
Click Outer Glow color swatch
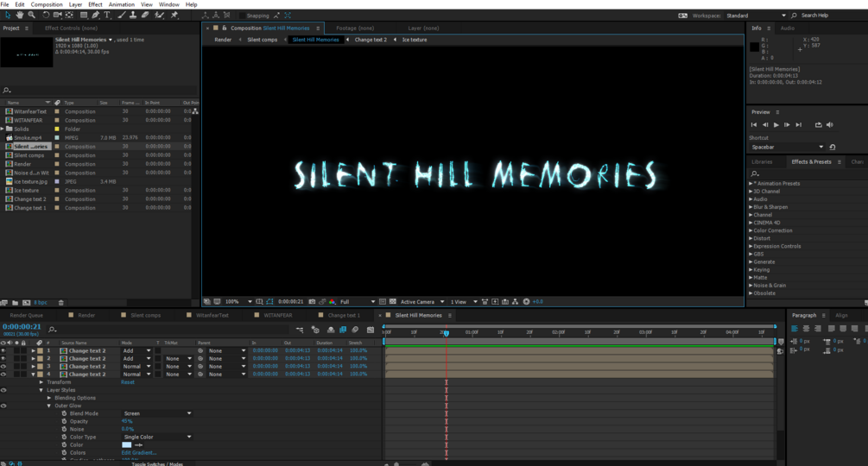click(127, 445)
